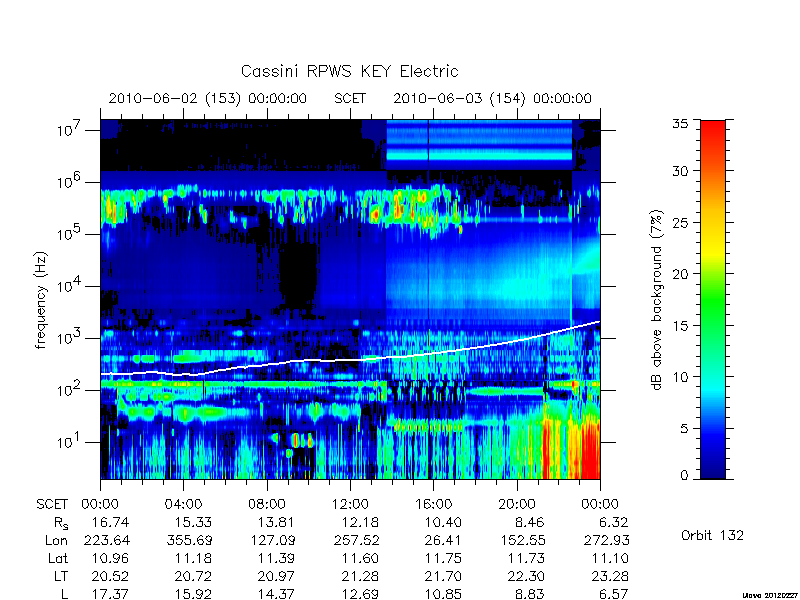The height and width of the screenshot is (600, 800).
Task: Click the L value '14.37'
Action: click(x=277, y=594)
